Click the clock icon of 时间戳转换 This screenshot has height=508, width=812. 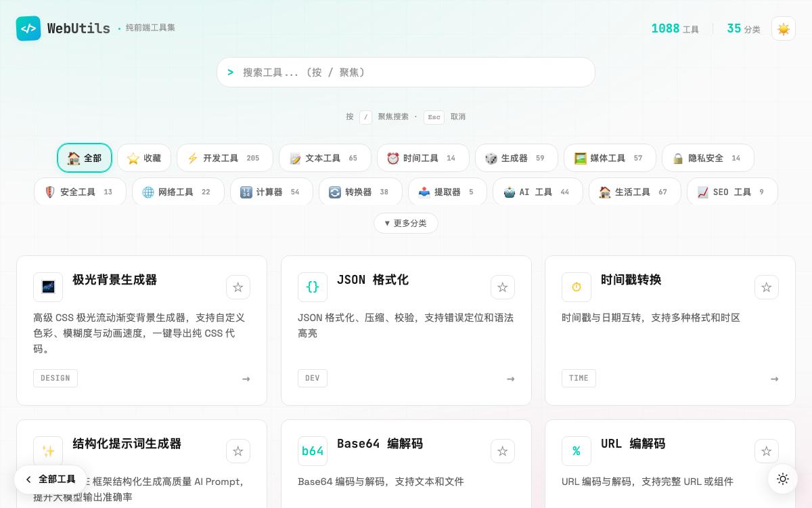click(577, 287)
